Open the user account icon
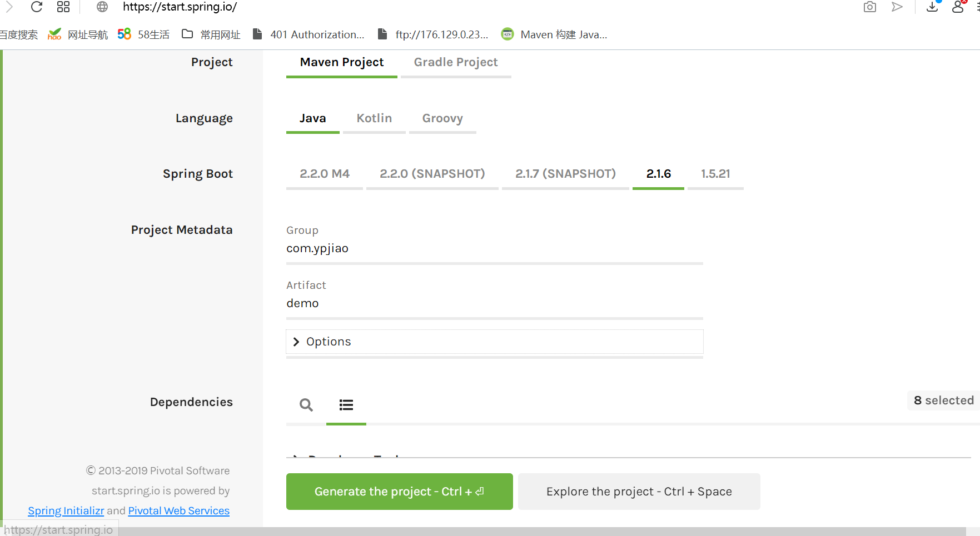 pyautogui.click(x=958, y=7)
